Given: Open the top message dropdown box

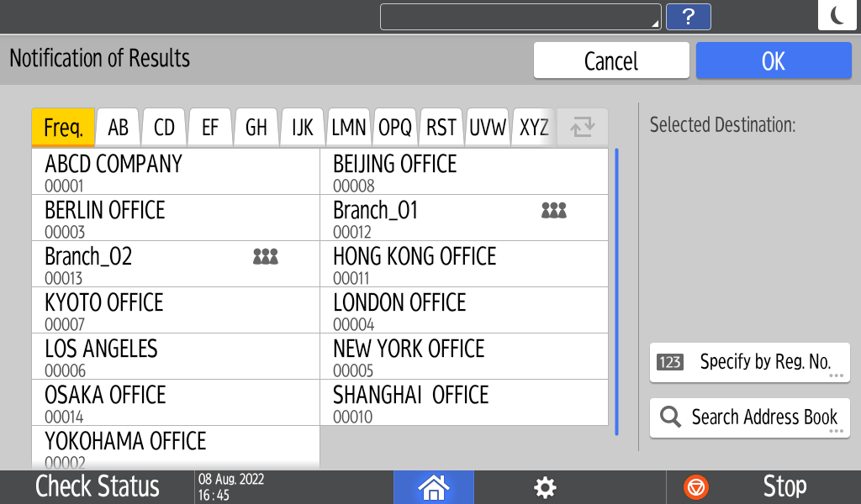Looking at the screenshot, I should pos(520,17).
